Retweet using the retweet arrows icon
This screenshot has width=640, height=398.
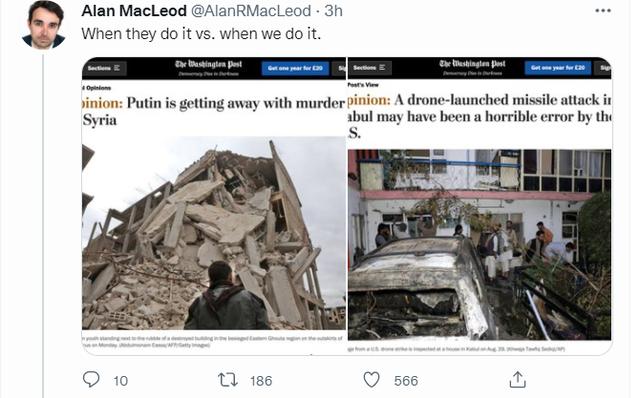[x=228, y=380]
